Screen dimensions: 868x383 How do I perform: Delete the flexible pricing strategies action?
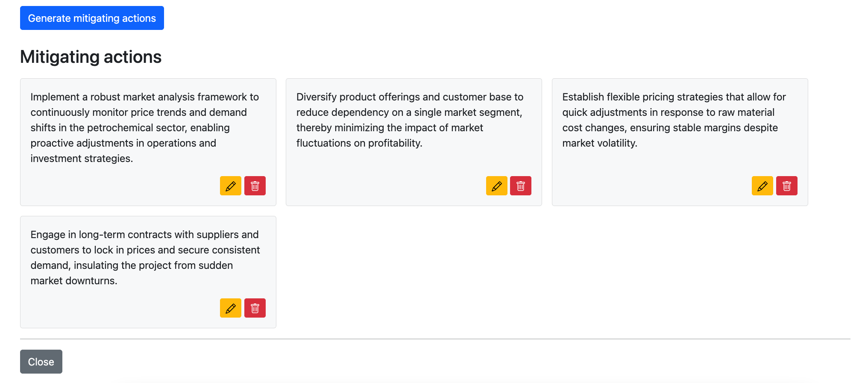click(x=787, y=186)
